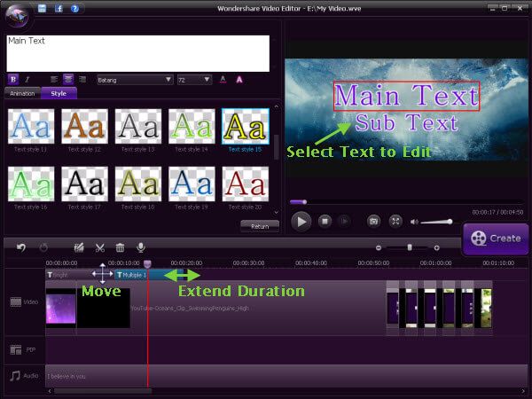532x399 pixels.
Task: Click the preview progress bar
Action: click(406, 202)
